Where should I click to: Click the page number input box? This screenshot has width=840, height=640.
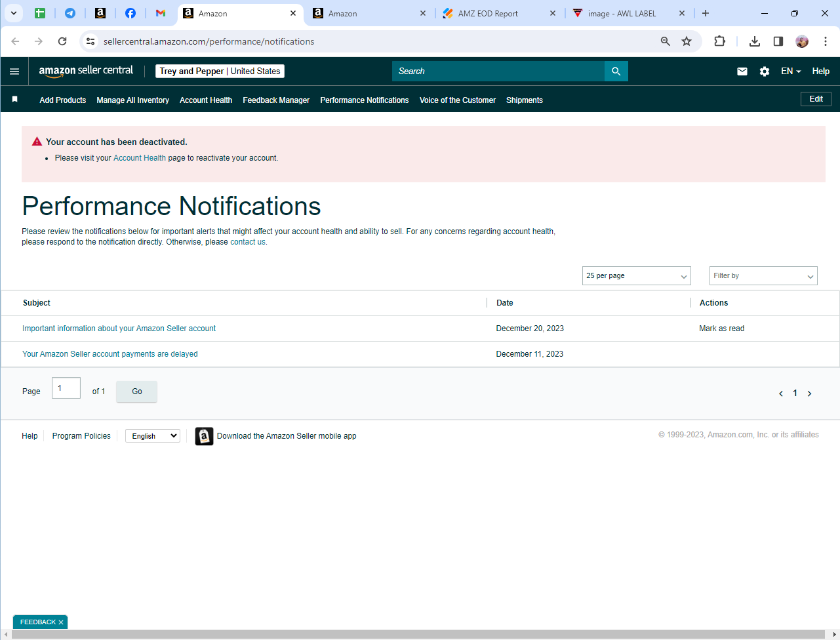[x=66, y=388]
